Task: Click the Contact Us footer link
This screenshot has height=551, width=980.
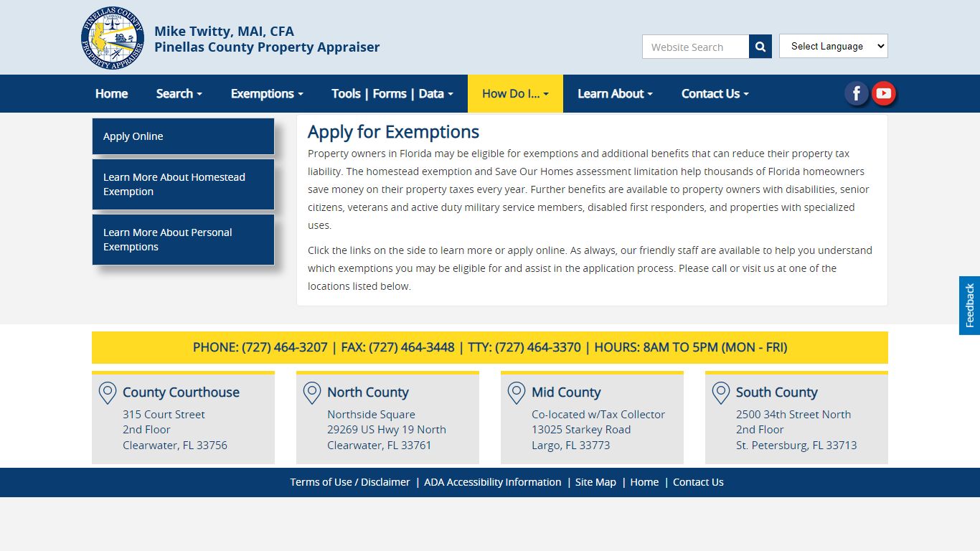Action: pyautogui.click(x=698, y=482)
